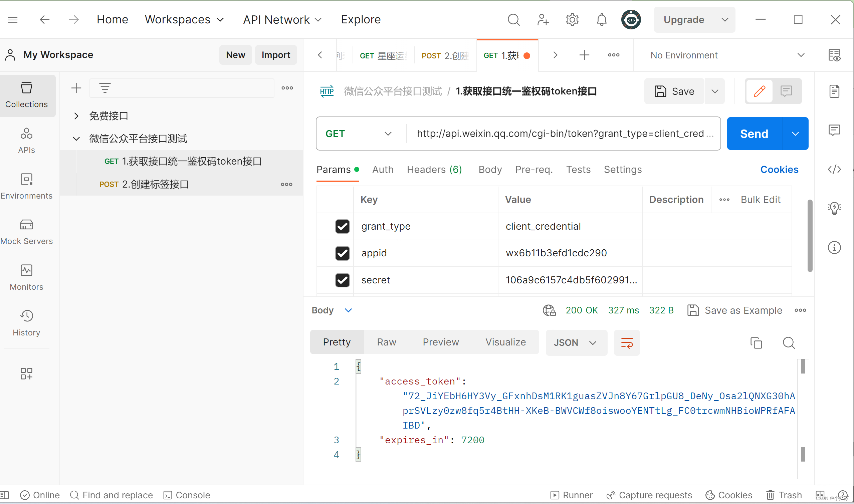Open History in the sidebar
The image size is (854, 504).
click(x=26, y=323)
